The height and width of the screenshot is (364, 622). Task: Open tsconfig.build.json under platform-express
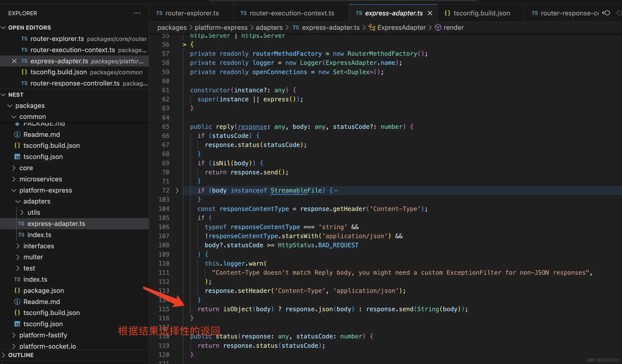point(51,313)
